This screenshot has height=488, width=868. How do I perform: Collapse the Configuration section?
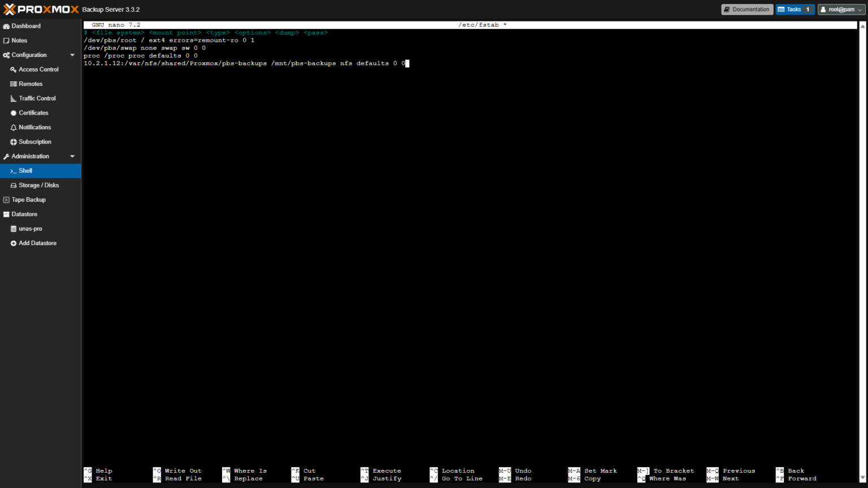pos(72,55)
